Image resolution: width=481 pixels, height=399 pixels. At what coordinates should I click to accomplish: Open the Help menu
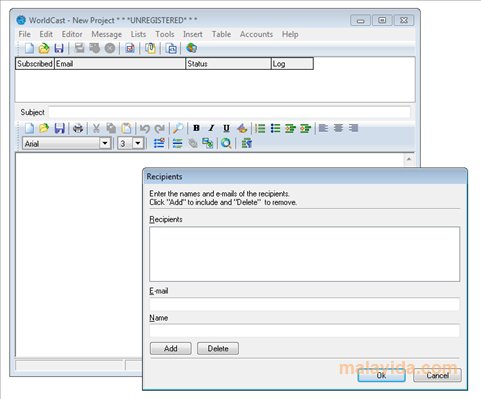[290, 34]
